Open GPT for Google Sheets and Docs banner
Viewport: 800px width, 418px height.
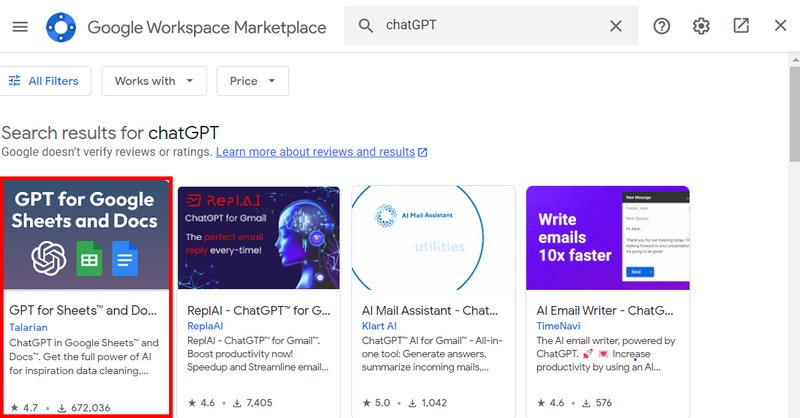(86, 235)
